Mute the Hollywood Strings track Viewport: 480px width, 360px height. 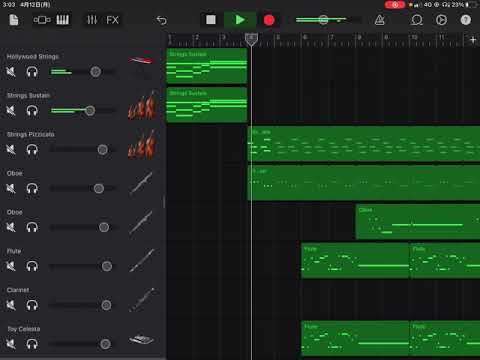click(11, 72)
